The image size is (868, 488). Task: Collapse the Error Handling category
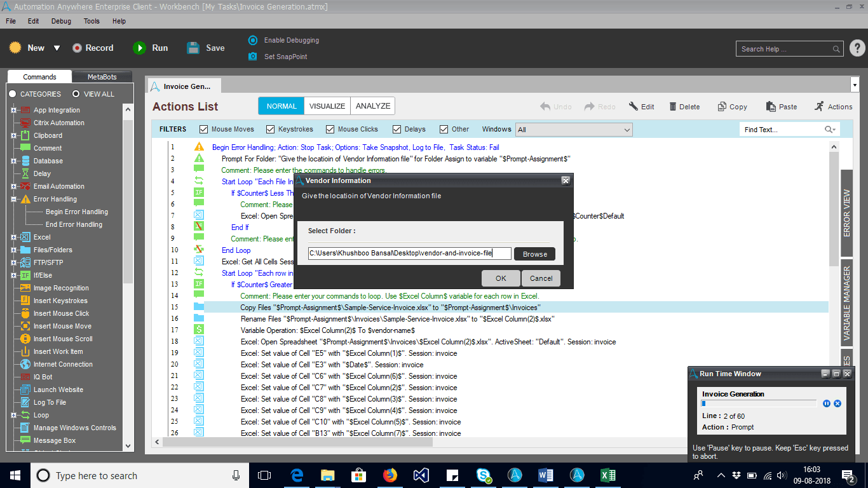pyautogui.click(x=13, y=199)
